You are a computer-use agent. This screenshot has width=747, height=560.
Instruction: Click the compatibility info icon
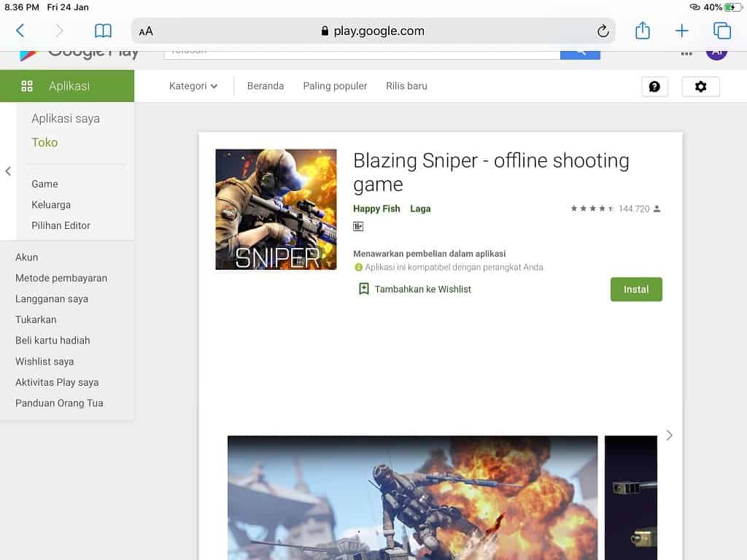(x=358, y=268)
